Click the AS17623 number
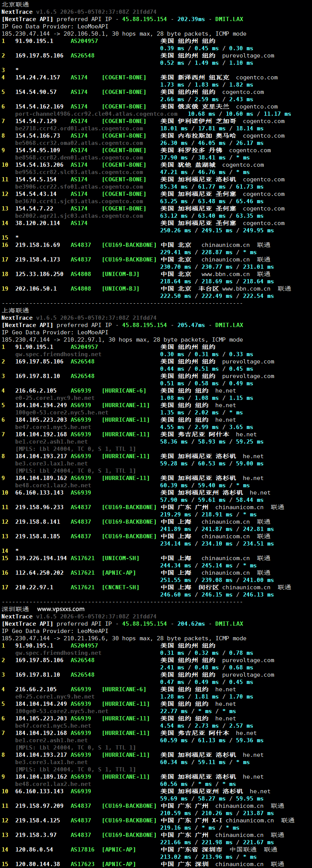This screenshot has width=312, height=868. pyautogui.click(x=82, y=864)
